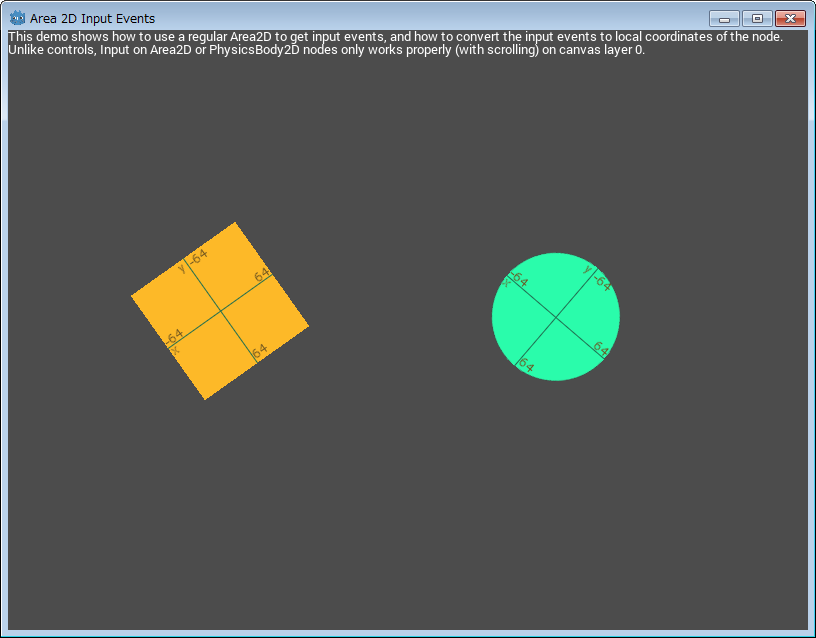Click the center of the green circle
The width and height of the screenshot is (816, 638).
coord(556,317)
